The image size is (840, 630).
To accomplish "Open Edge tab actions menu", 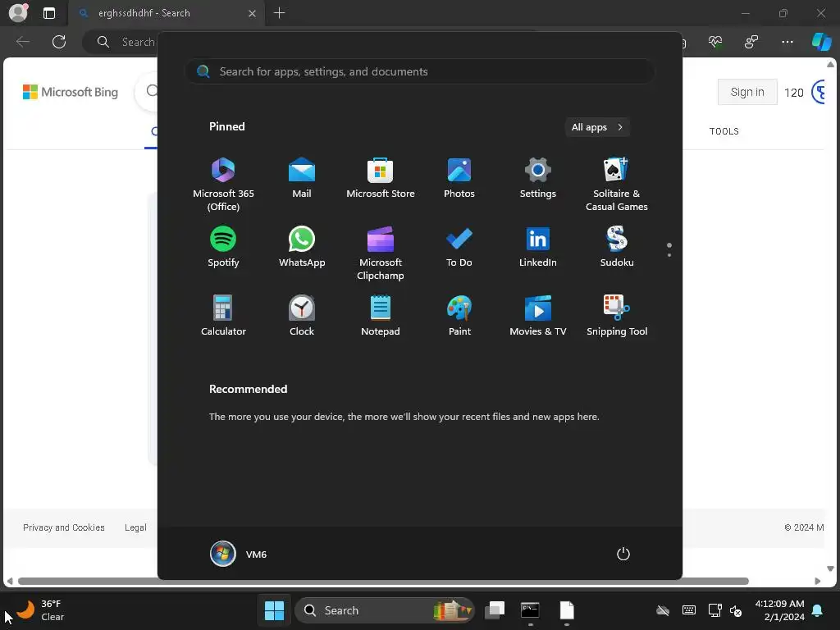I will [x=48, y=13].
